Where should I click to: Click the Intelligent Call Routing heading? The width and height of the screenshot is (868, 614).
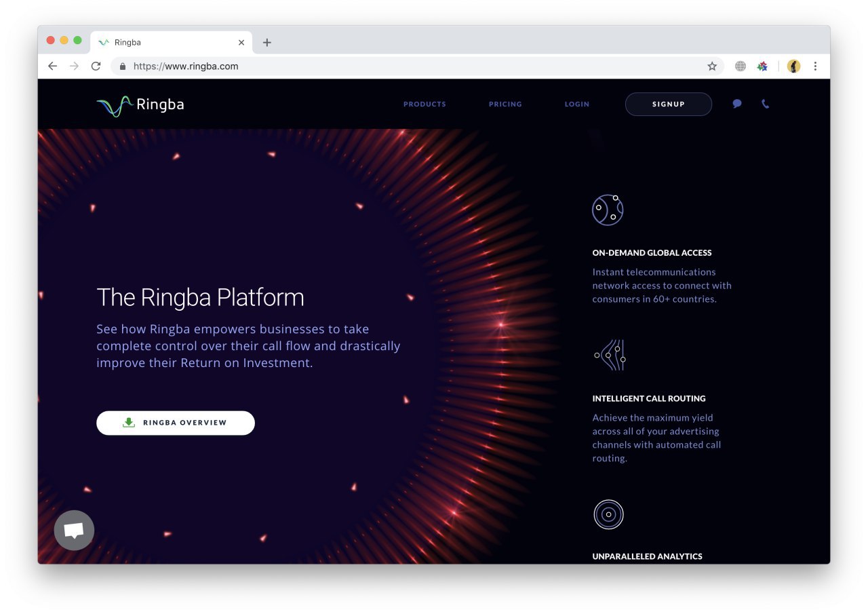pyautogui.click(x=649, y=399)
